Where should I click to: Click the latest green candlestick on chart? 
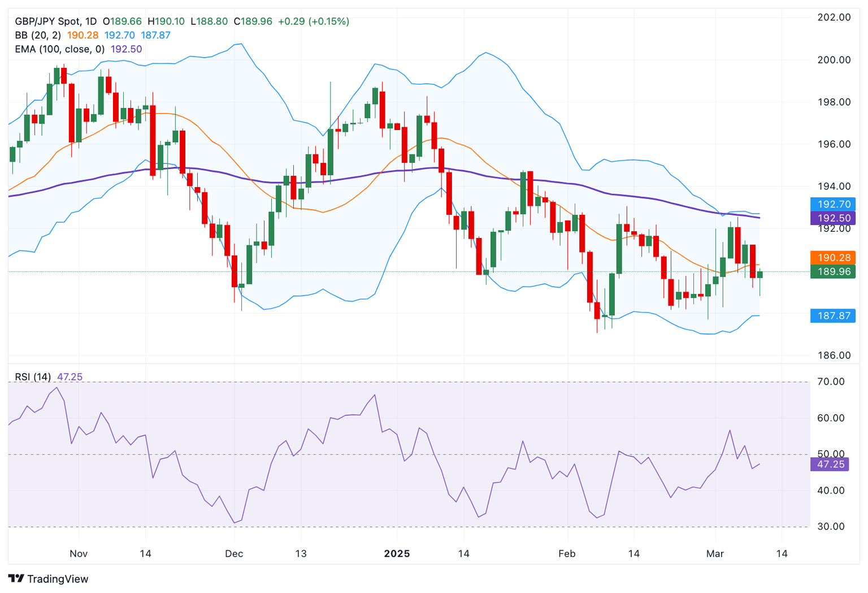[759, 275]
